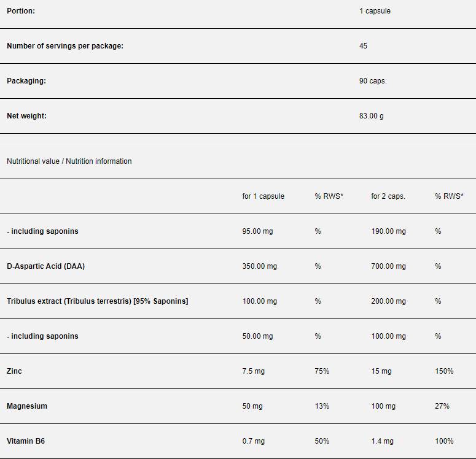Image resolution: width=476 pixels, height=459 pixels.
Task: Click the 27% magnesium RWS value
Action: click(x=442, y=406)
